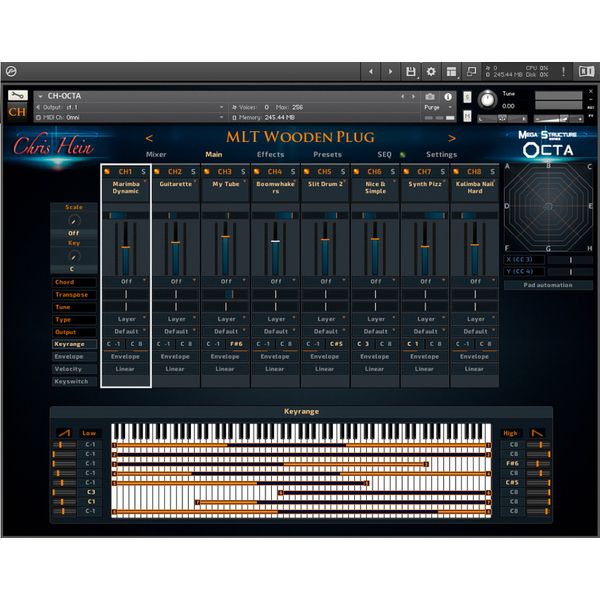
Task: Click the Pad automation button
Action: point(547,285)
